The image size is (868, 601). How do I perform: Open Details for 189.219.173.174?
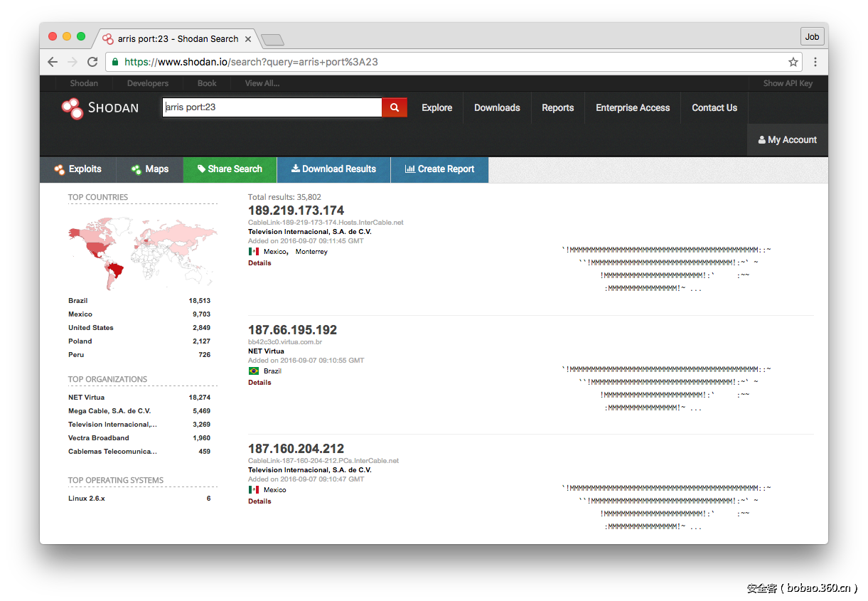click(x=259, y=263)
